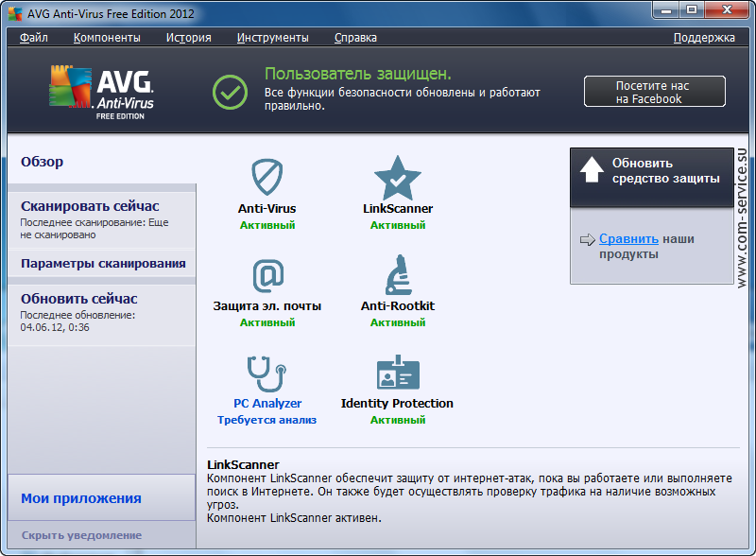
Task: Open the Identity Protection badge icon
Action: click(x=398, y=373)
